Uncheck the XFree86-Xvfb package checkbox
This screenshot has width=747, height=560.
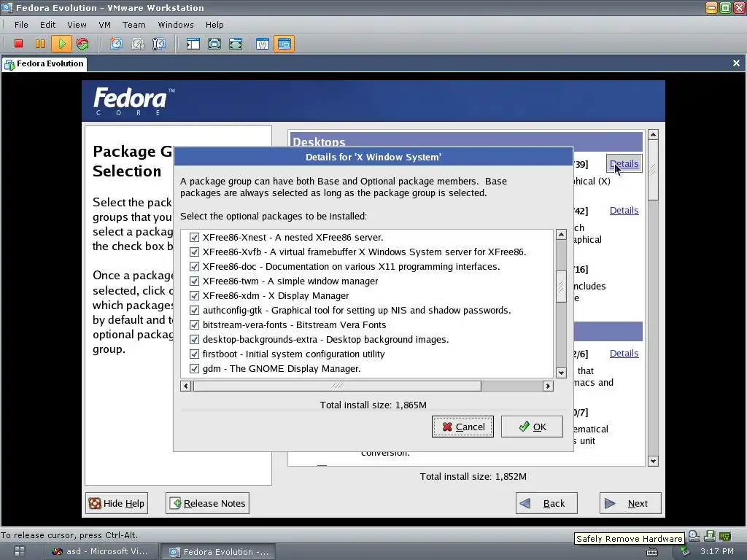click(194, 252)
